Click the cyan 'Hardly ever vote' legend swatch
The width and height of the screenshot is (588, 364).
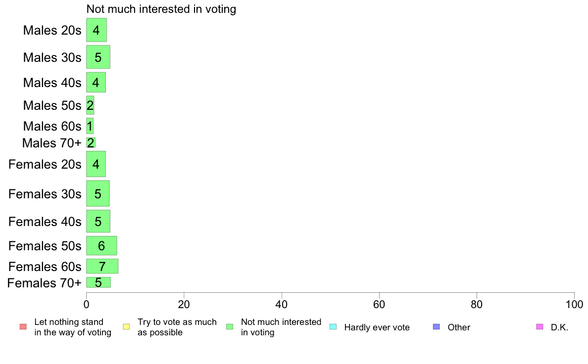point(333,327)
